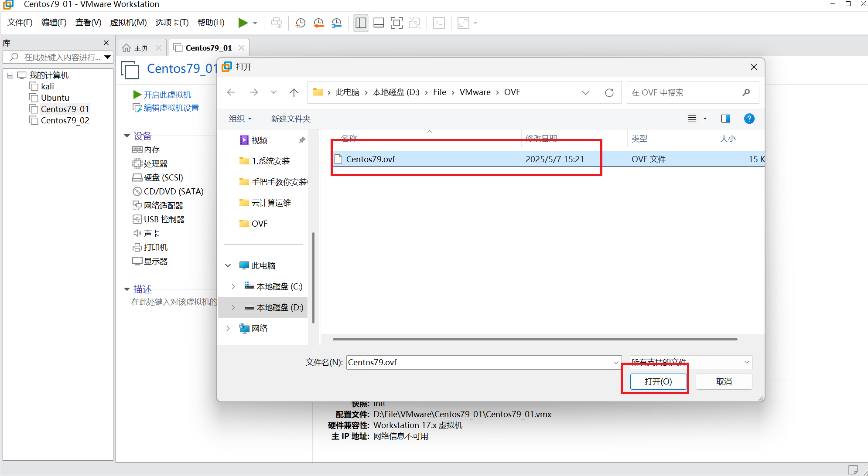
Task: Click the 内存 device entry
Action: pos(151,150)
